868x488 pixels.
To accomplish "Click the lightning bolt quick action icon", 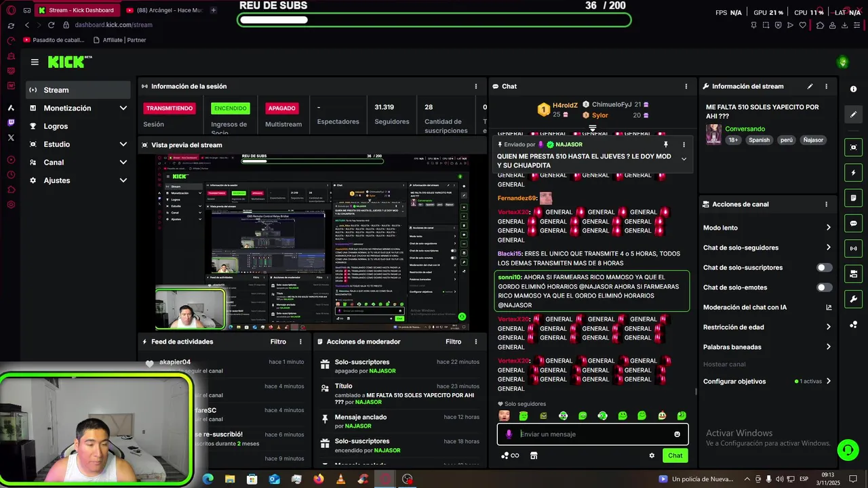I will click(x=853, y=173).
